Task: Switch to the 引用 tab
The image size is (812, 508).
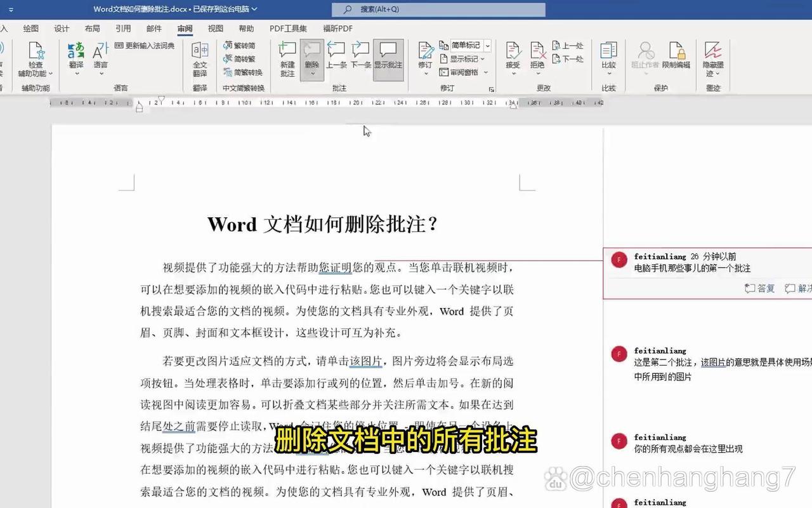Action: [x=123, y=29]
